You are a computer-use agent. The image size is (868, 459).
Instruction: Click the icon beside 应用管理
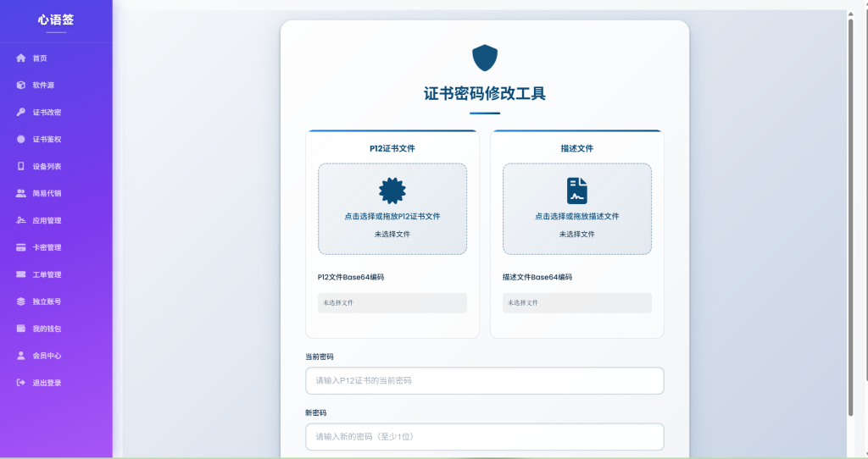[x=21, y=221]
